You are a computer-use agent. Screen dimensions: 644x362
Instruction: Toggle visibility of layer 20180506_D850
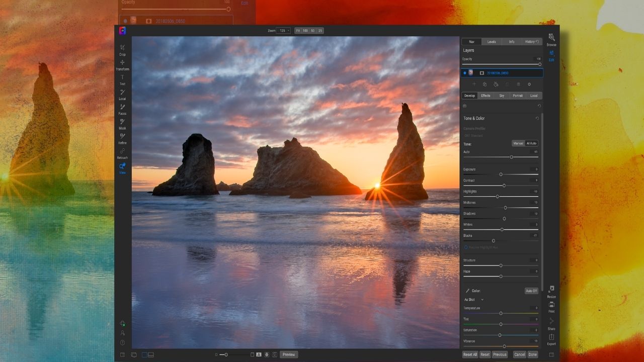464,73
